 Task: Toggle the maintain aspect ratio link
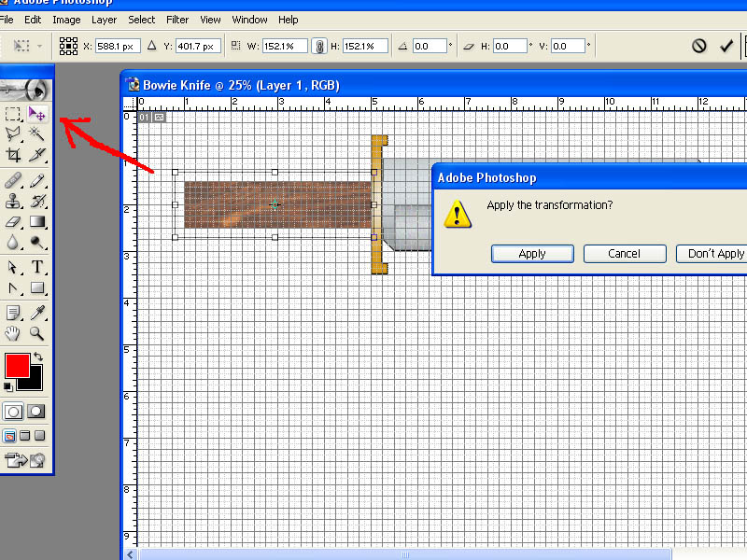(x=319, y=46)
